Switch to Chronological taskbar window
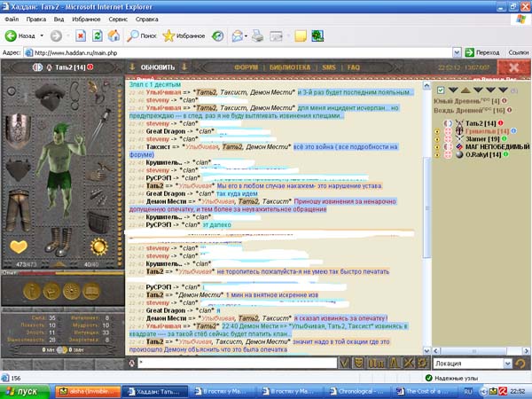Screen dimensions: 532x399 356,392
